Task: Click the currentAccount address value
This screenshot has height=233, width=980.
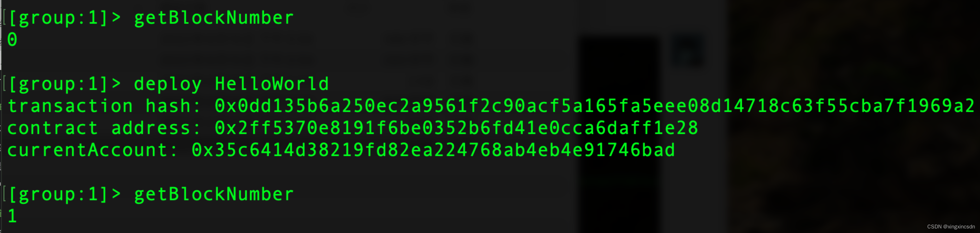Action: [433, 150]
